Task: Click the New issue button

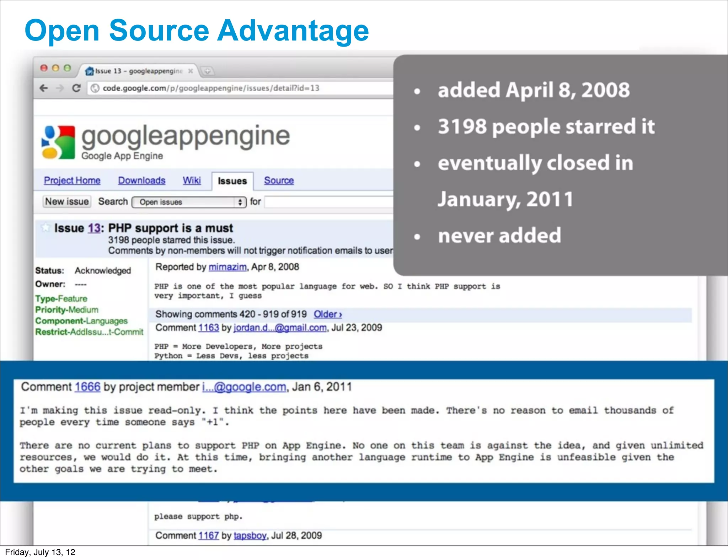Action: pos(67,201)
